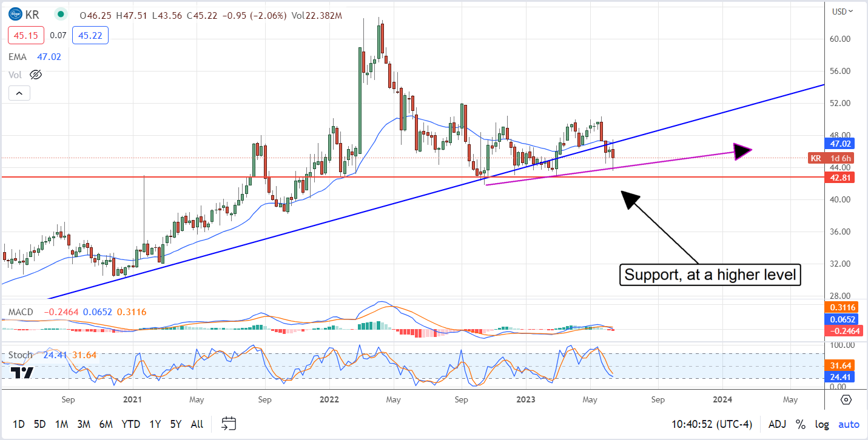This screenshot has width=868, height=440.
Task: Click the ADJ adjusted-data control
Action: click(777, 424)
